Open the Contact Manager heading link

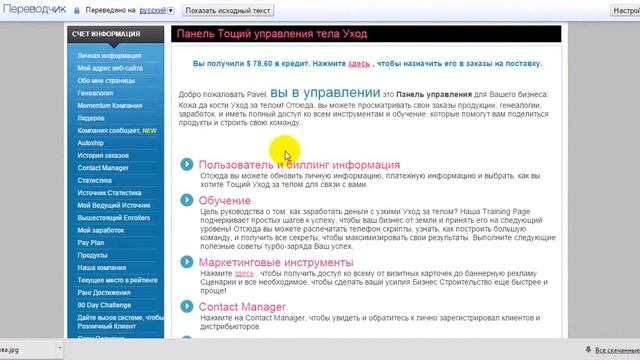tap(242, 307)
